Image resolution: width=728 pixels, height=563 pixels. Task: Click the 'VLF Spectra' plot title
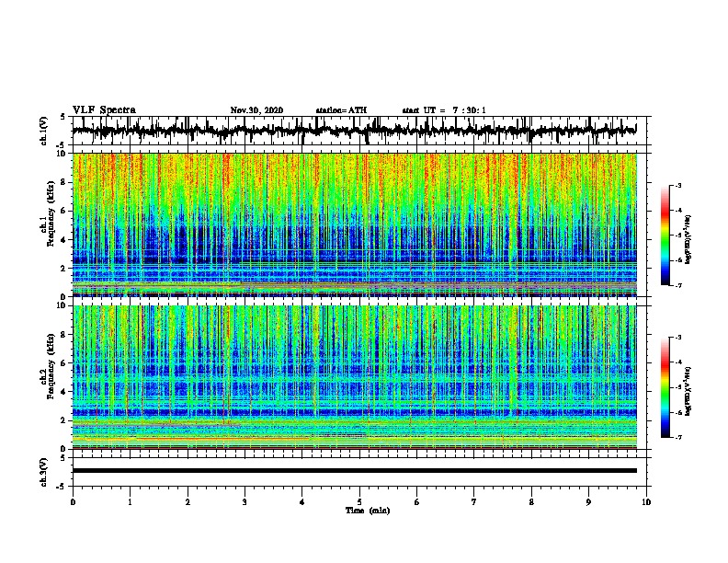pyautogui.click(x=104, y=110)
